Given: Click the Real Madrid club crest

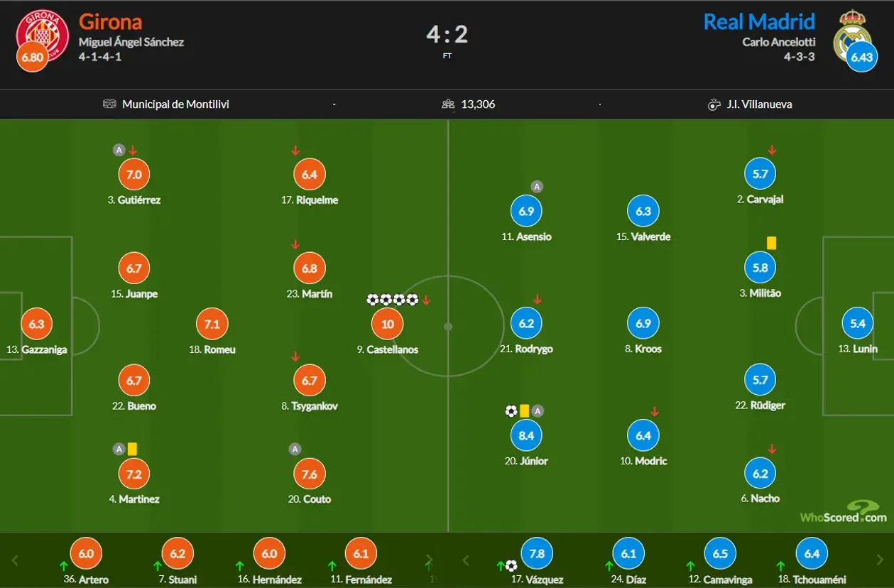Looking at the screenshot, I should pyautogui.click(x=851, y=32).
